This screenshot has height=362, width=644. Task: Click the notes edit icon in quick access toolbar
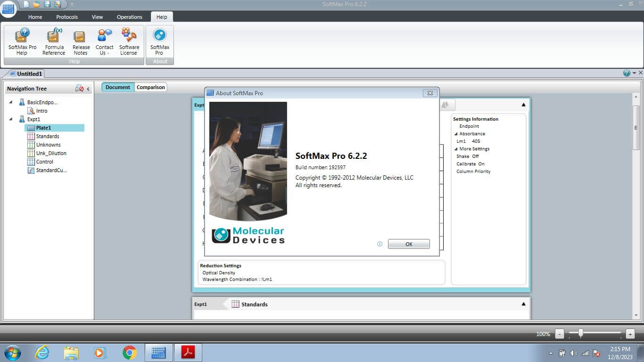coord(58,4)
